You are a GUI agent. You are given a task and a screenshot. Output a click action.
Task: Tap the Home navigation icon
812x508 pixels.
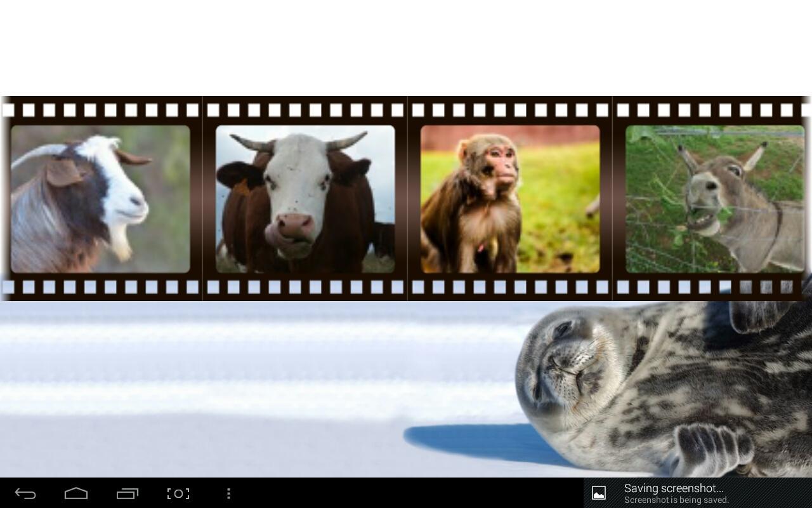click(x=75, y=493)
